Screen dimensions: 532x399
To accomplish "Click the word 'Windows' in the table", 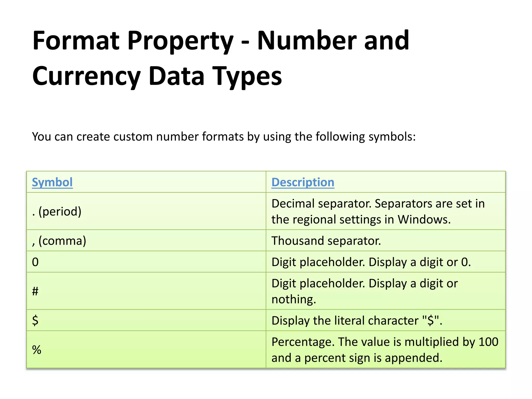I will click(424, 220).
